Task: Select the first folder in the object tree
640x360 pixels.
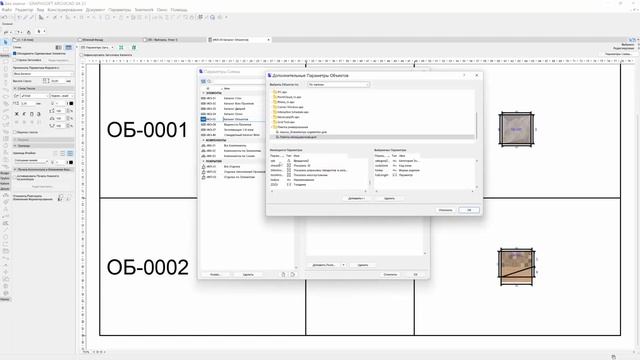Action: [282, 92]
